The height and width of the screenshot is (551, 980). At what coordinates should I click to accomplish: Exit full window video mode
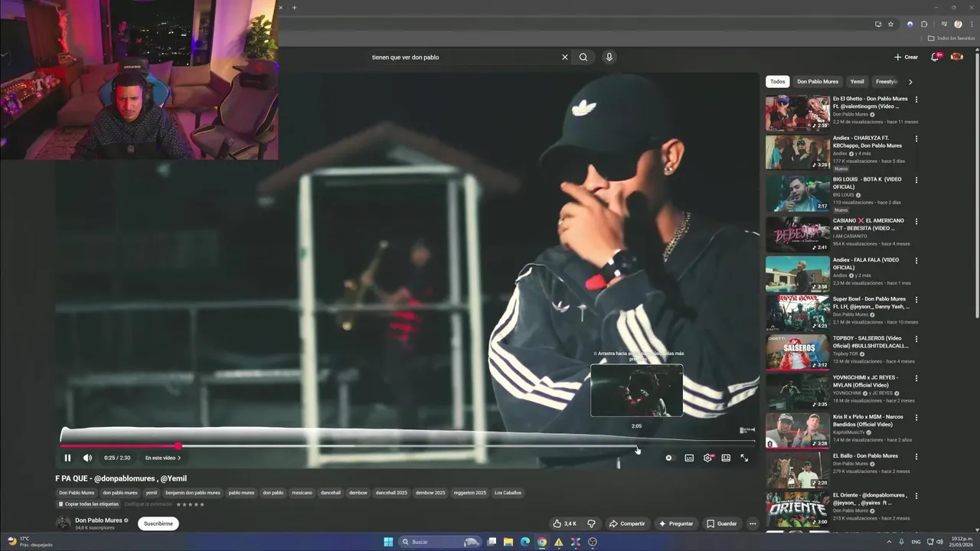tap(744, 458)
